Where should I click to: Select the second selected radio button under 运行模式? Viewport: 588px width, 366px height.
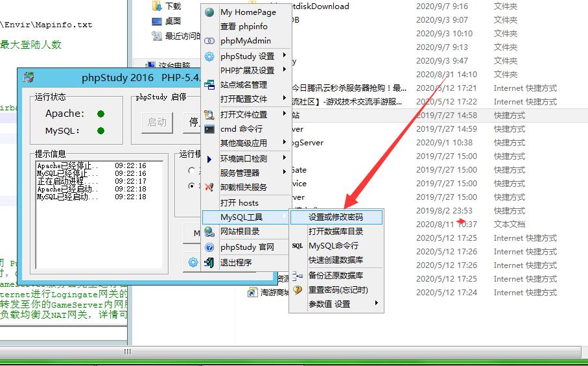(191, 186)
